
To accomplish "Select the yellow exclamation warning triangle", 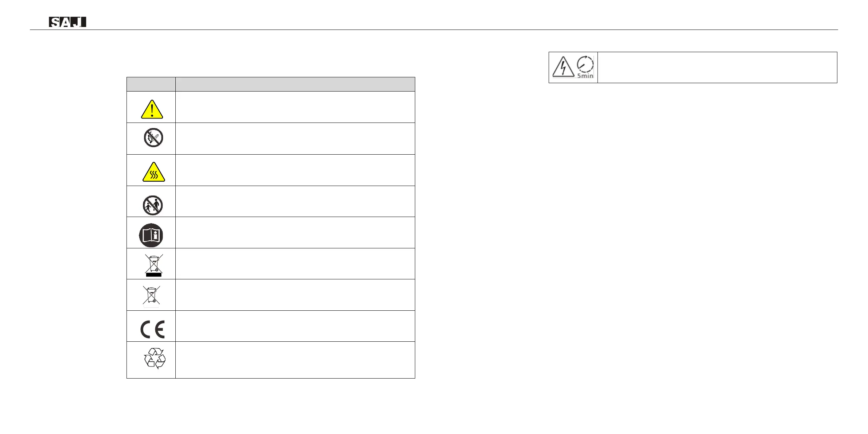I will point(152,109).
